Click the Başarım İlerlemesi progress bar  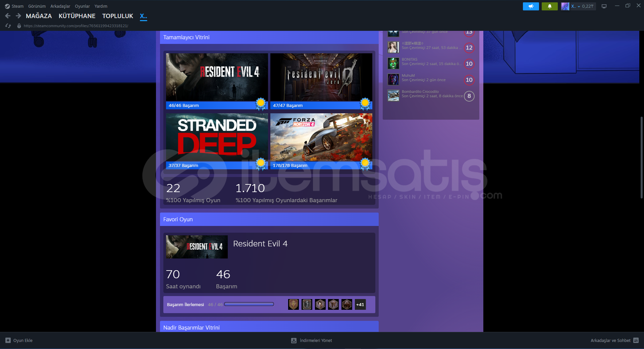point(249,304)
